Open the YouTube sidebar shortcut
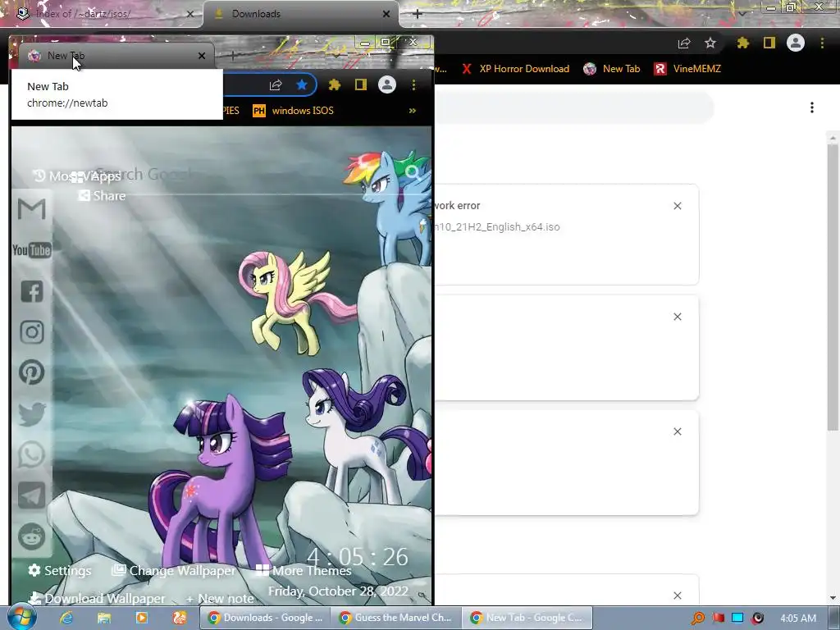This screenshot has width=840, height=630. click(x=32, y=250)
